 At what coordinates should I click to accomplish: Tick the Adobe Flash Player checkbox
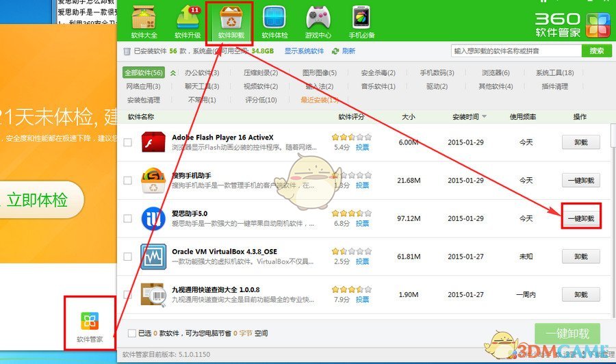tap(128, 142)
